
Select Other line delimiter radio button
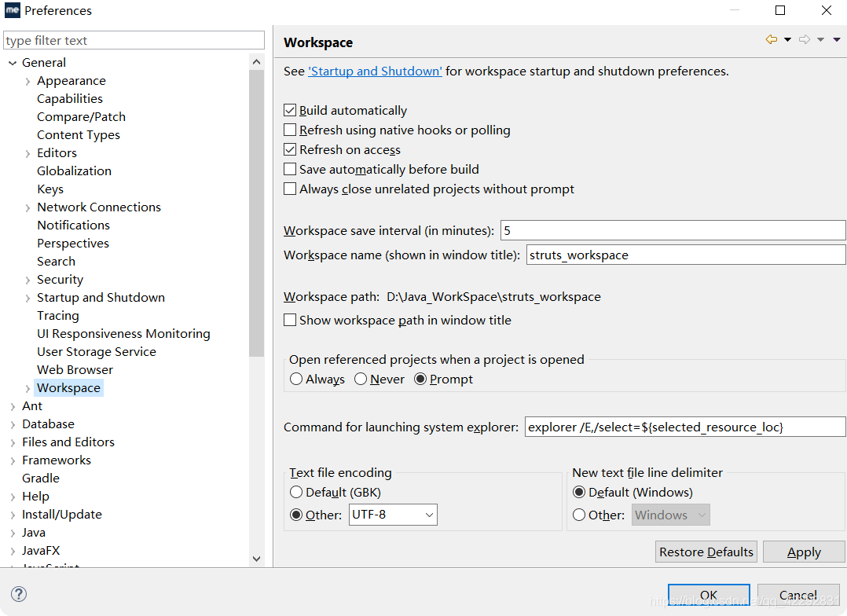coord(579,515)
